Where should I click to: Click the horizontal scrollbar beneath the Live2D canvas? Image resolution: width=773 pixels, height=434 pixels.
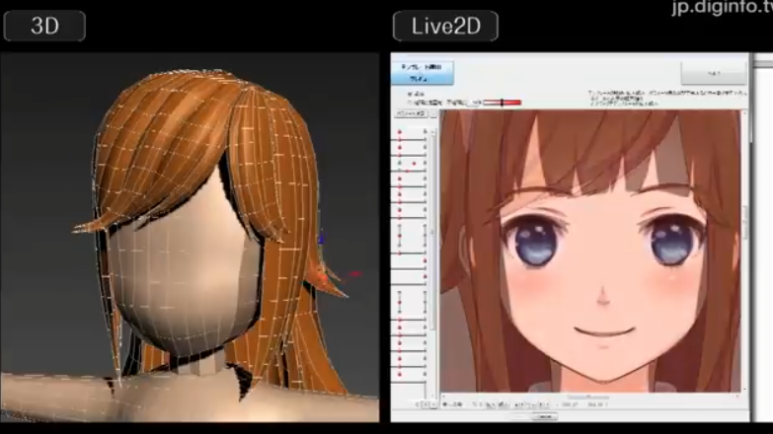coord(588,397)
